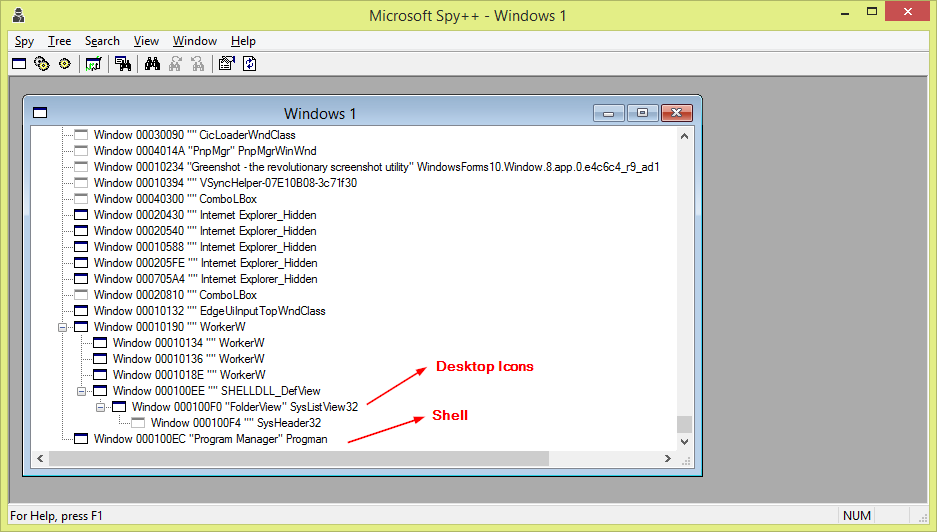Open the Processes view toolbar icon

[41, 63]
